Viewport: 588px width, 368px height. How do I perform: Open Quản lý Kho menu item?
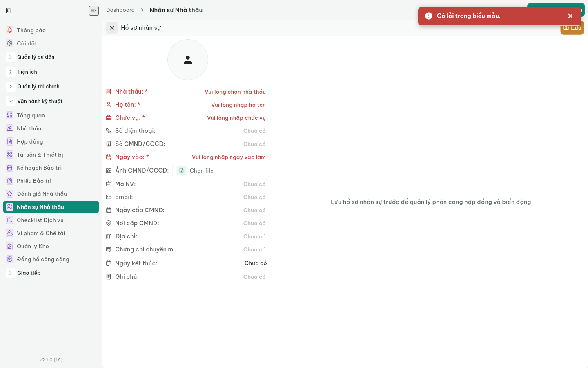click(x=51, y=246)
